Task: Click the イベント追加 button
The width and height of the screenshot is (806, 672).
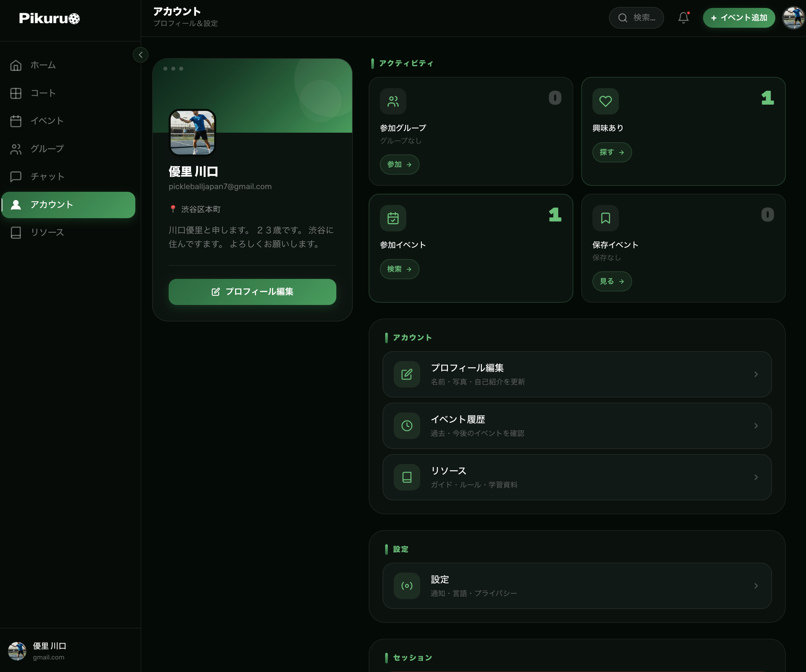Action: pyautogui.click(x=739, y=17)
